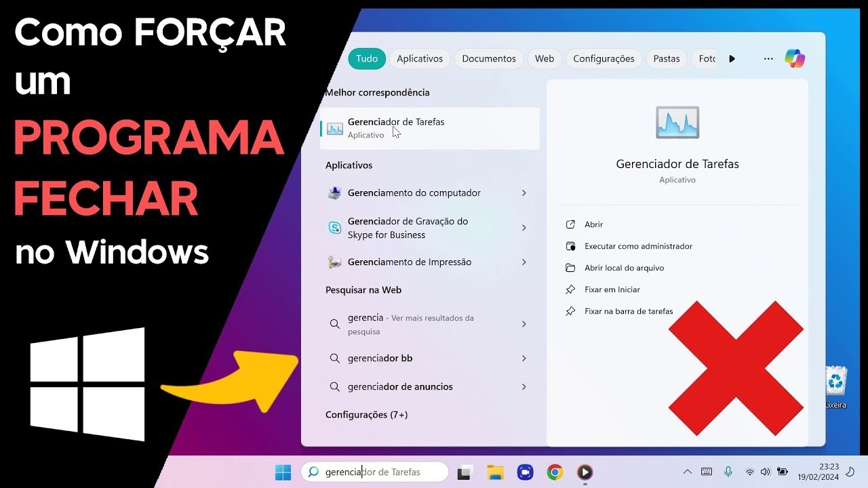The height and width of the screenshot is (488, 868).
Task: Show hidden system tray icons
Action: [688, 472]
